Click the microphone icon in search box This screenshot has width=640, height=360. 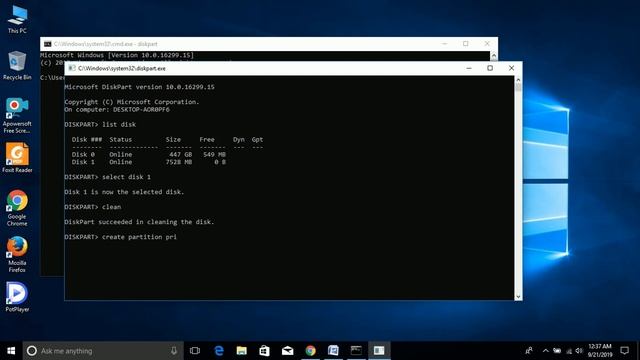click(174, 351)
